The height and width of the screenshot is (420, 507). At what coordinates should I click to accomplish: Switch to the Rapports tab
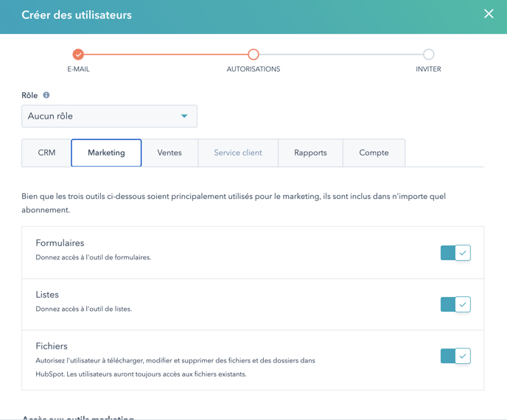310,153
